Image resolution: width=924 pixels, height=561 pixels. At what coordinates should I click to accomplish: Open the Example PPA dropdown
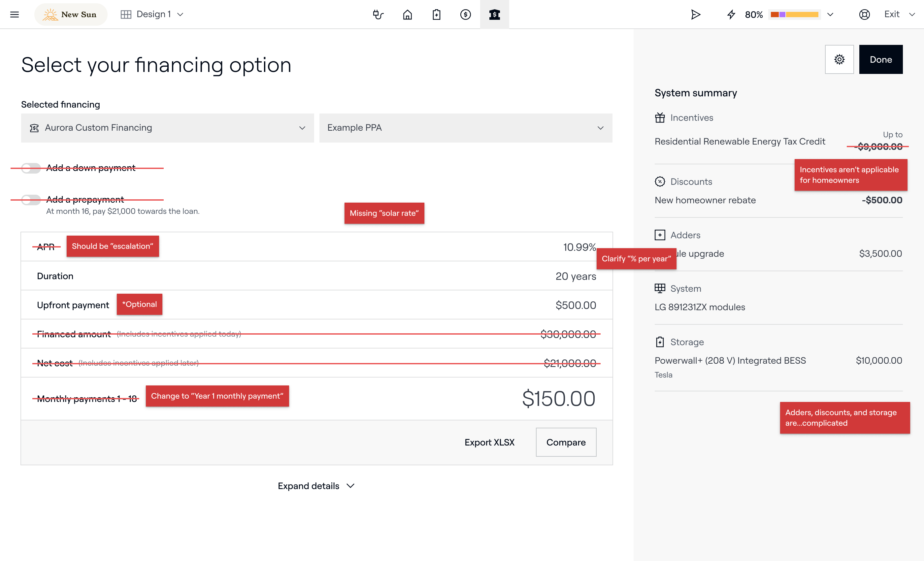coord(465,128)
